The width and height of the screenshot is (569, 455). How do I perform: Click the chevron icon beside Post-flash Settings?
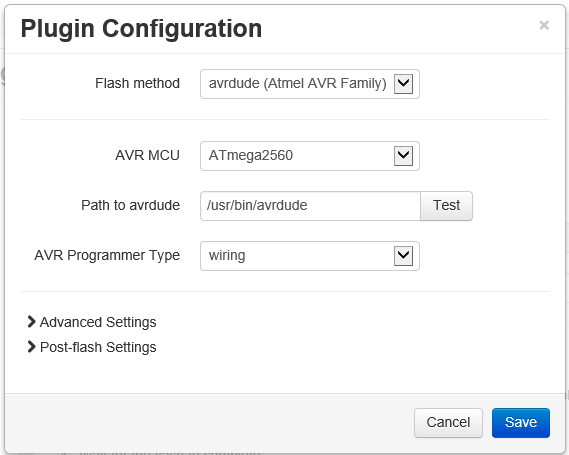[32, 347]
